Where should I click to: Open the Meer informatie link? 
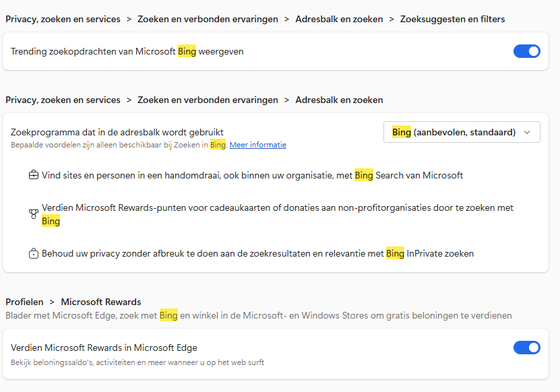point(258,145)
